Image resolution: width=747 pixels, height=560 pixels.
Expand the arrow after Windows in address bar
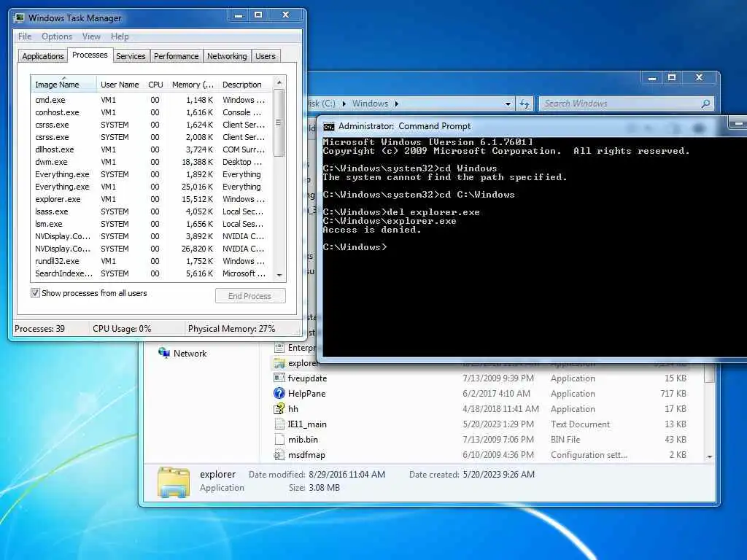396,104
